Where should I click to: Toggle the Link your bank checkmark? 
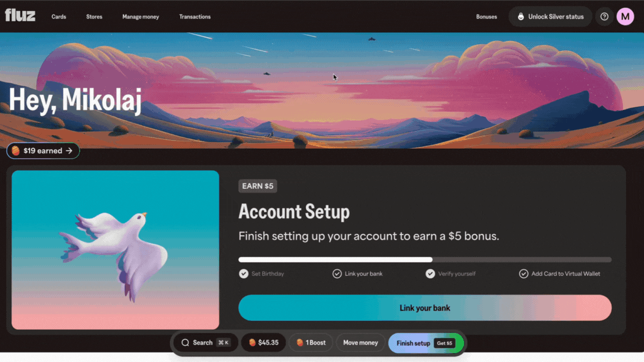pyautogui.click(x=337, y=274)
